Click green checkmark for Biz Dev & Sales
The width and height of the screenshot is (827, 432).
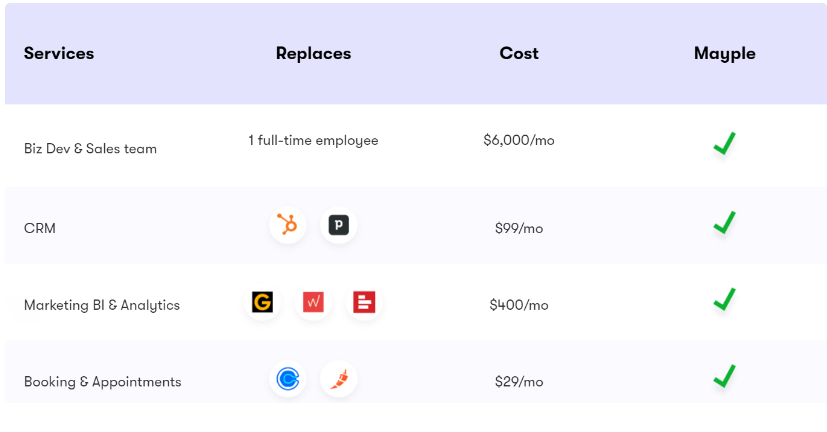tap(725, 143)
